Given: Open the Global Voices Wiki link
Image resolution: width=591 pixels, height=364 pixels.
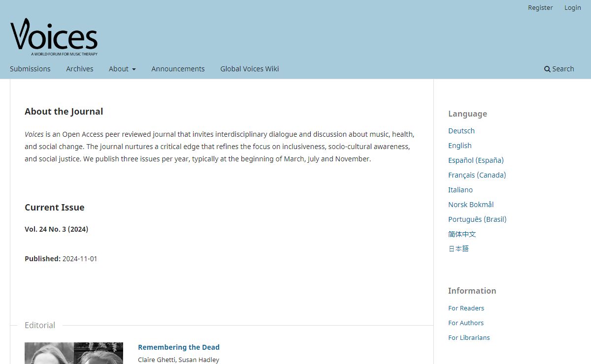Looking at the screenshot, I should pyautogui.click(x=250, y=69).
